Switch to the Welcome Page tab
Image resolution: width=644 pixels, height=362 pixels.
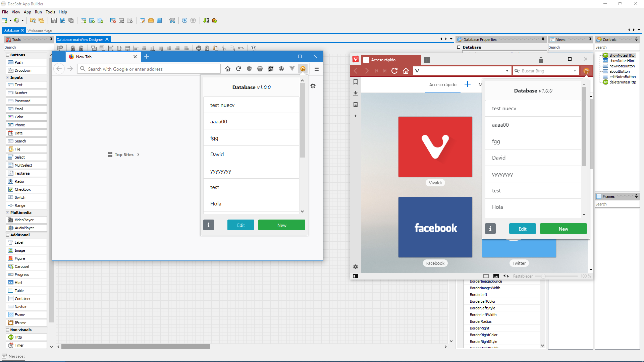40,30
